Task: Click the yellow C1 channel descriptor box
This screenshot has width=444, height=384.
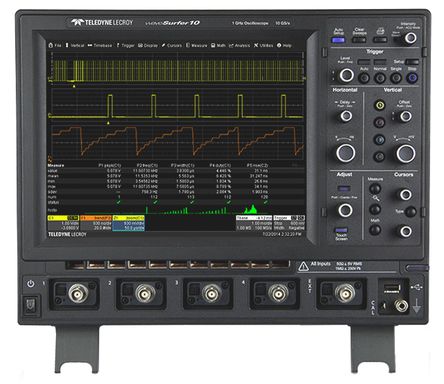Action: pyautogui.click(x=63, y=223)
